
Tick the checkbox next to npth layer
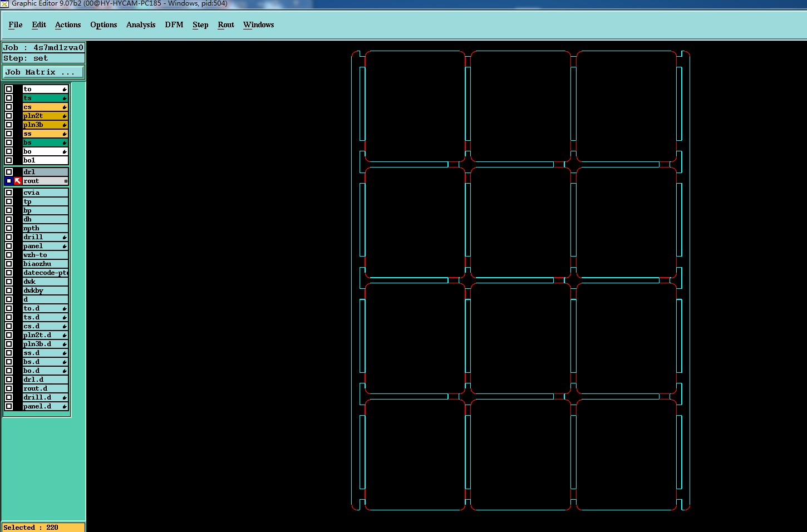point(9,228)
